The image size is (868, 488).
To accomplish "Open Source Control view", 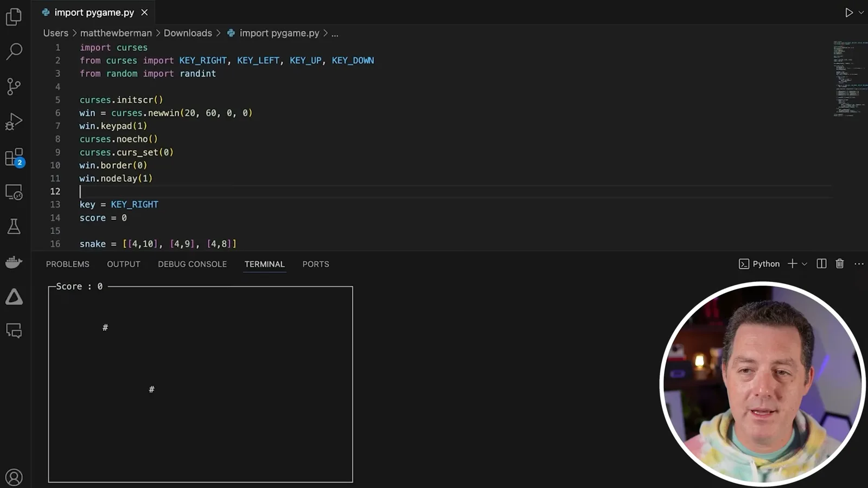I will [14, 86].
